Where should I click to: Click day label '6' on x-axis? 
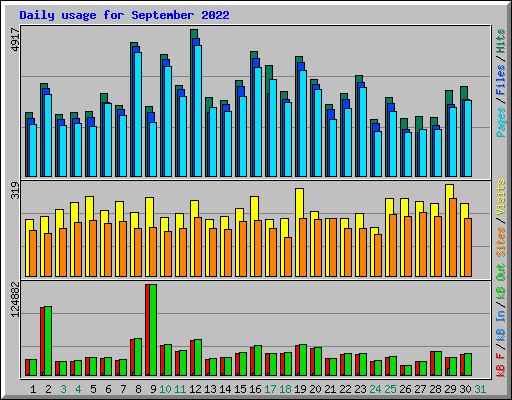108,389
